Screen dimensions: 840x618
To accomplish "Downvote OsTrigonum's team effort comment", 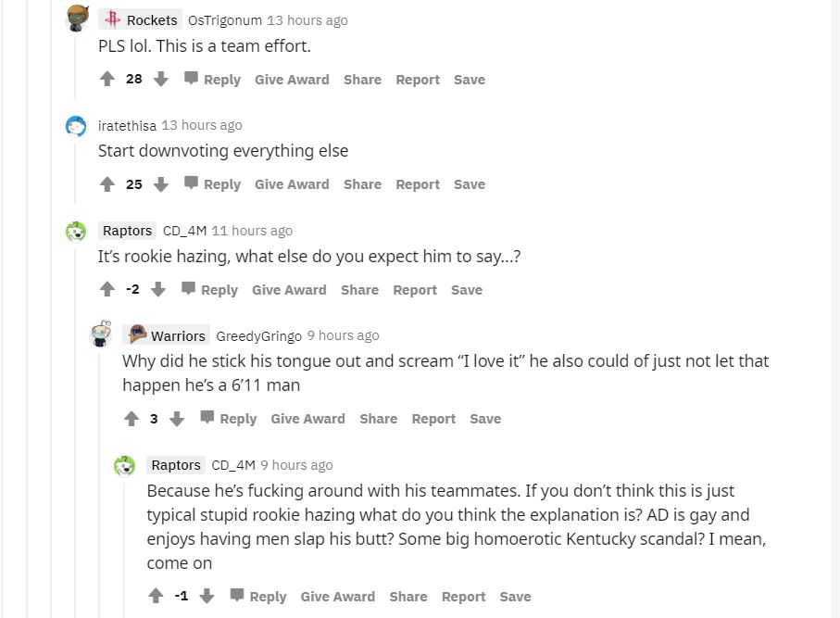I will click(x=161, y=80).
